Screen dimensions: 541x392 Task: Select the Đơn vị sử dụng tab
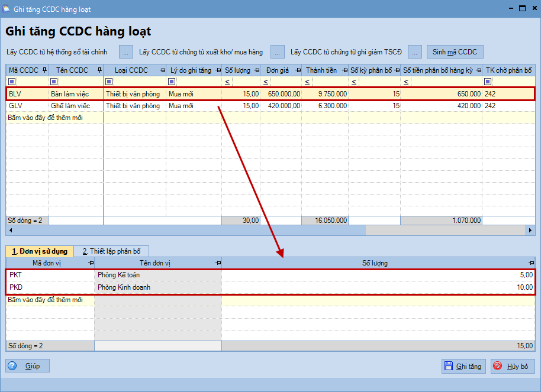40,251
